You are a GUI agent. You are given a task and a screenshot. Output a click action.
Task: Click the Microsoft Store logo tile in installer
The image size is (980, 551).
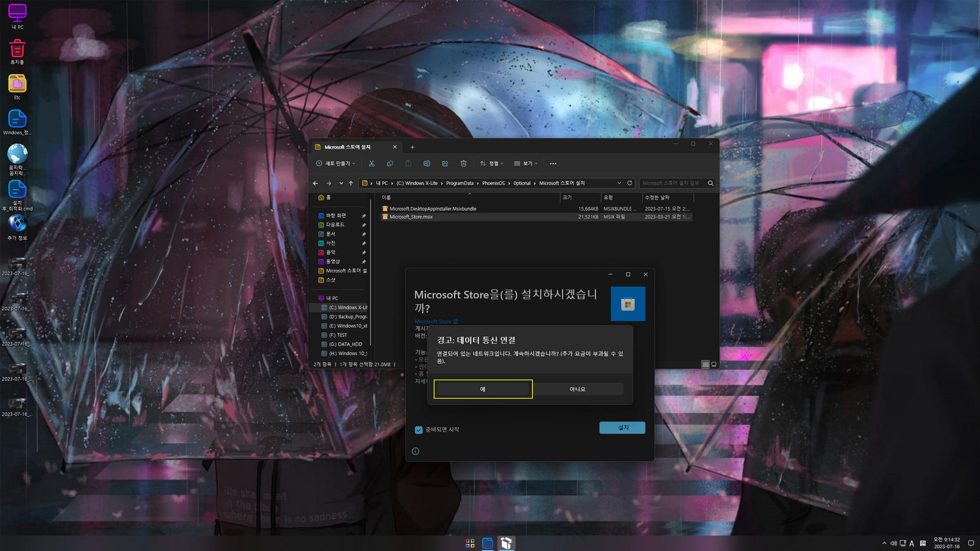[x=628, y=304]
